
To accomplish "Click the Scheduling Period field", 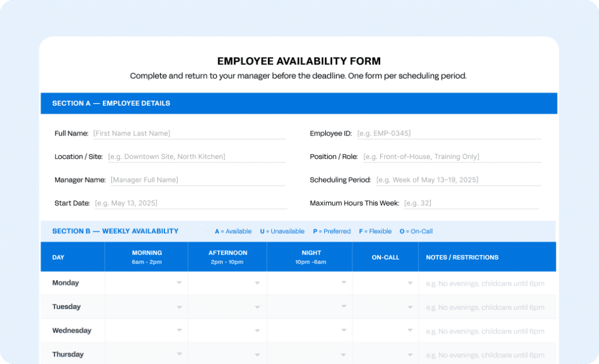I will [x=459, y=180].
